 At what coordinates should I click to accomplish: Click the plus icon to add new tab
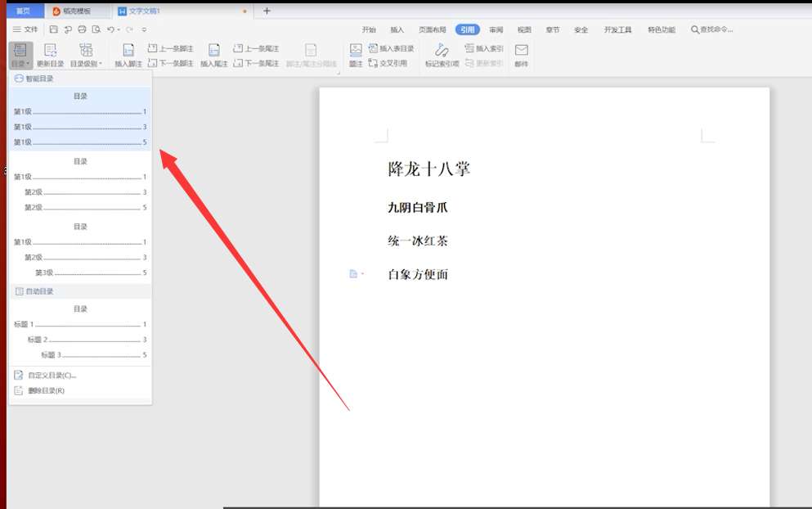point(267,11)
